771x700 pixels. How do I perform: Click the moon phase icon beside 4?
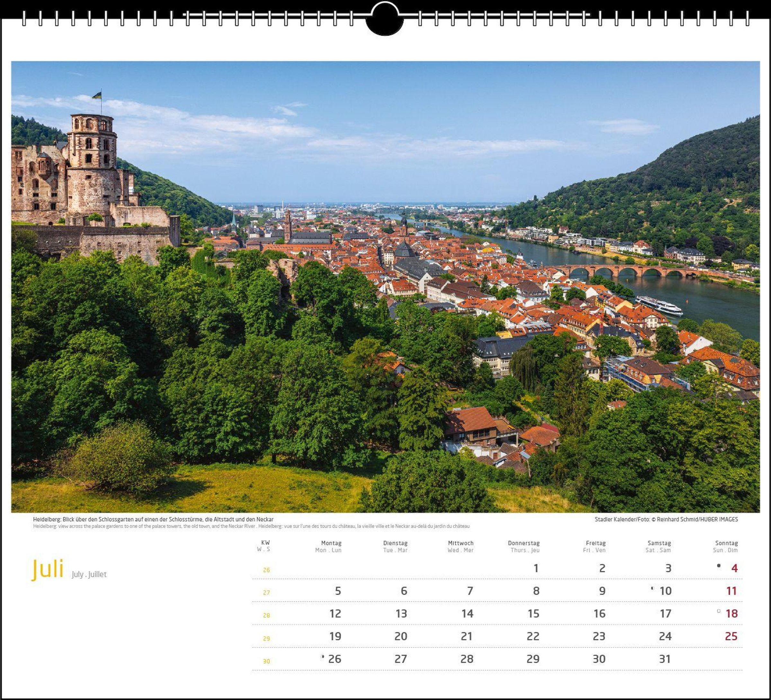(719, 566)
